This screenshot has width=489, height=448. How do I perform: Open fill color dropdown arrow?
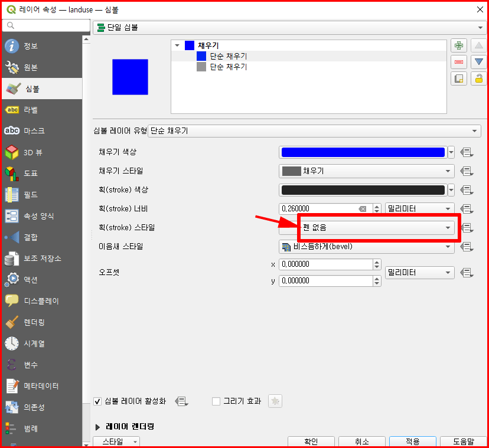pyautogui.click(x=451, y=152)
